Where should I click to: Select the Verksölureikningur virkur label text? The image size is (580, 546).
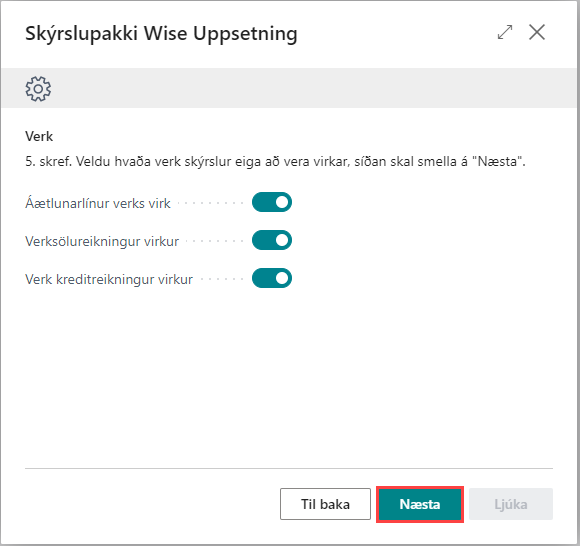point(102,242)
